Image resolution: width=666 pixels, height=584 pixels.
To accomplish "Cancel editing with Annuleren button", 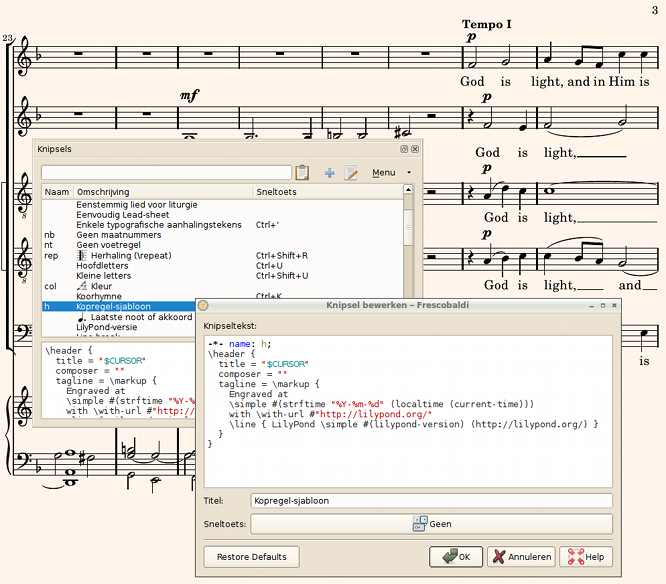I will tap(521, 557).
